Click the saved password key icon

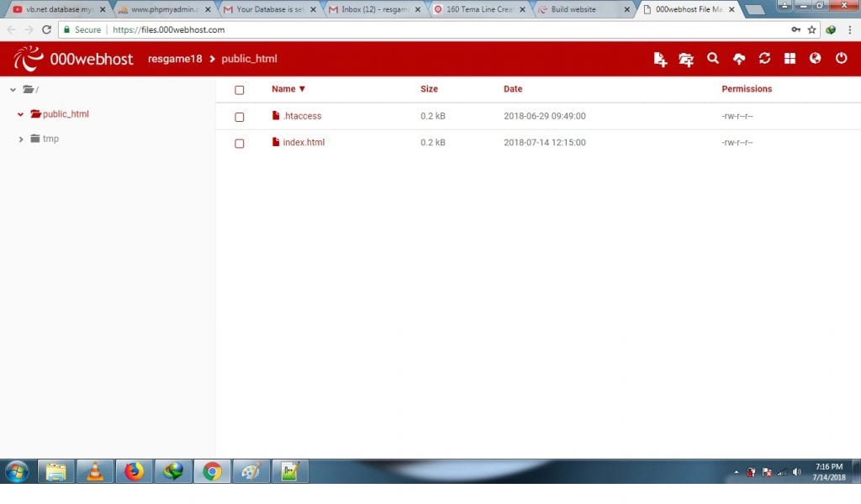(795, 29)
